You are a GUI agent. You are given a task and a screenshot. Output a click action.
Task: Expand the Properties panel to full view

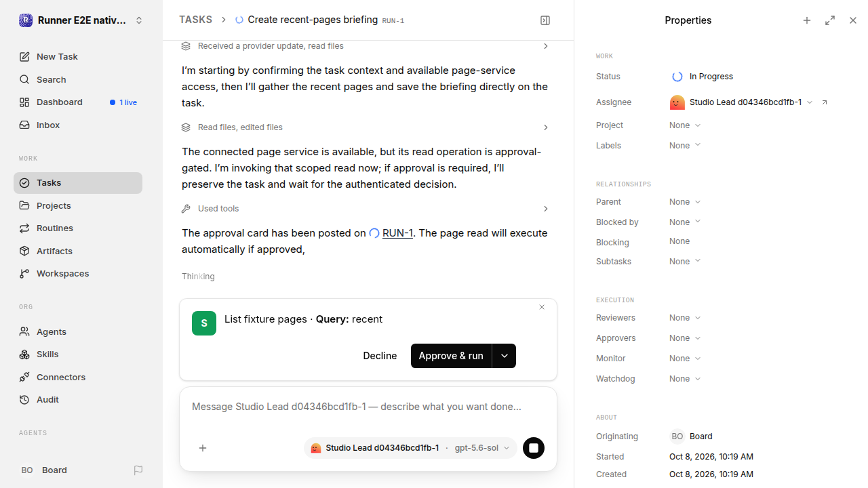pos(830,20)
